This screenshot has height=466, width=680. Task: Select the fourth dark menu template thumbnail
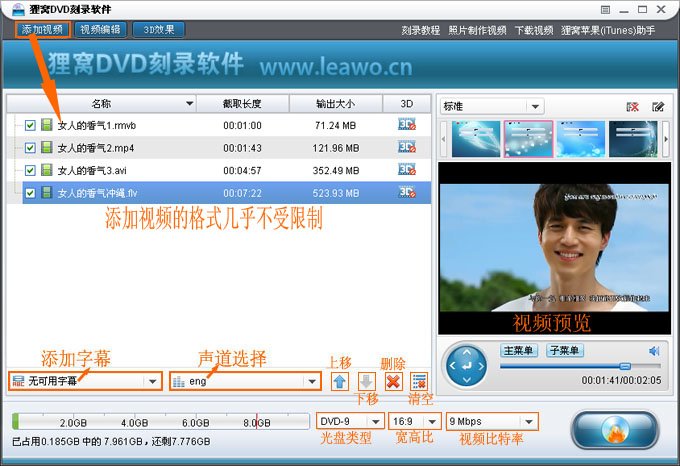pos(633,139)
